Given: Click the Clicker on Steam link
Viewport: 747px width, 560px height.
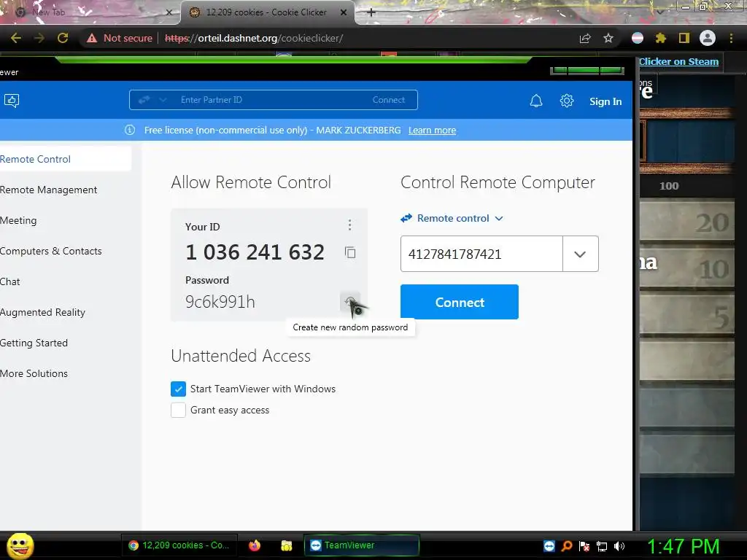Looking at the screenshot, I should coord(678,61).
